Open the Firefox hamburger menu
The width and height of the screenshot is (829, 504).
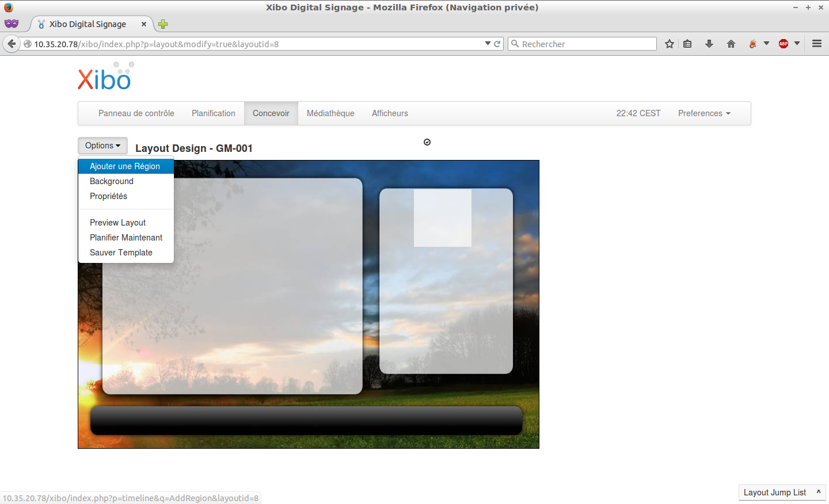816,44
